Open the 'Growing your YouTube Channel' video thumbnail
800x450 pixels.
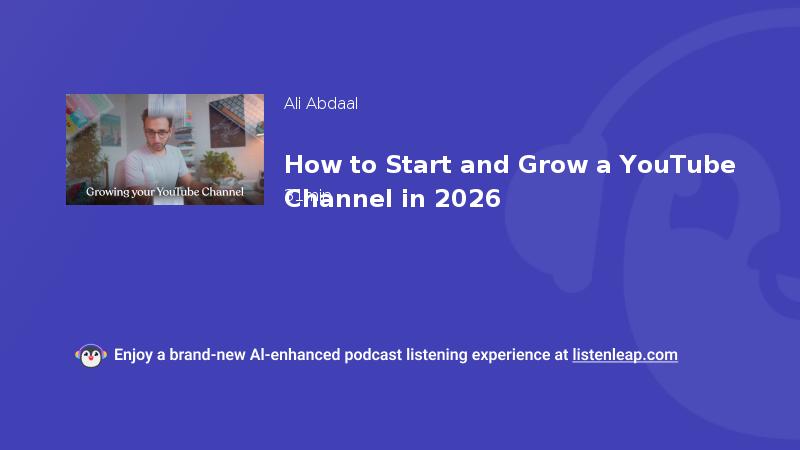tap(165, 149)
